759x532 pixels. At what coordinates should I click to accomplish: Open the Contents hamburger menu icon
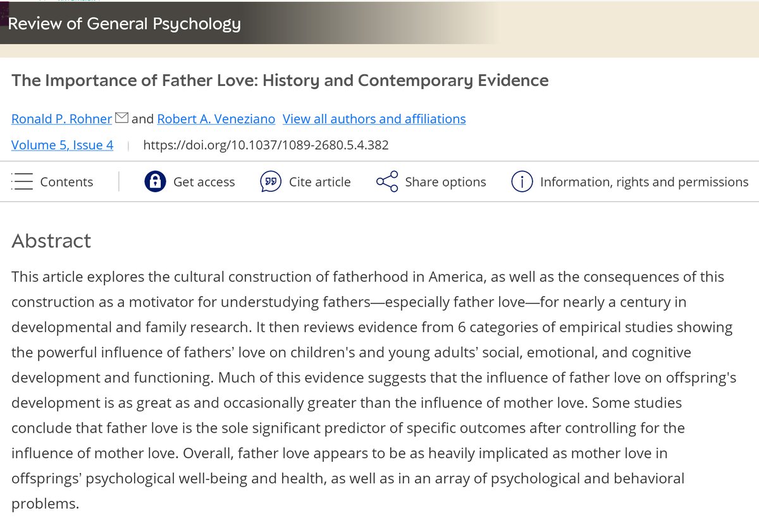pyautogui.click(x=22, y=182)
